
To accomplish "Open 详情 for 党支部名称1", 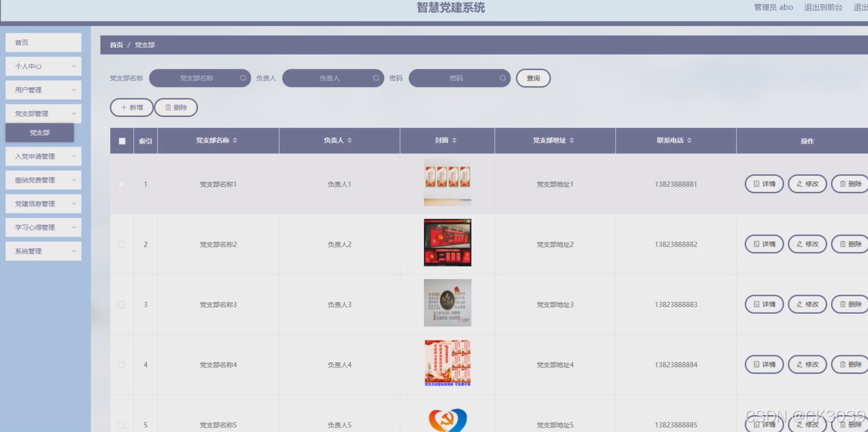I will coord(764,184).
